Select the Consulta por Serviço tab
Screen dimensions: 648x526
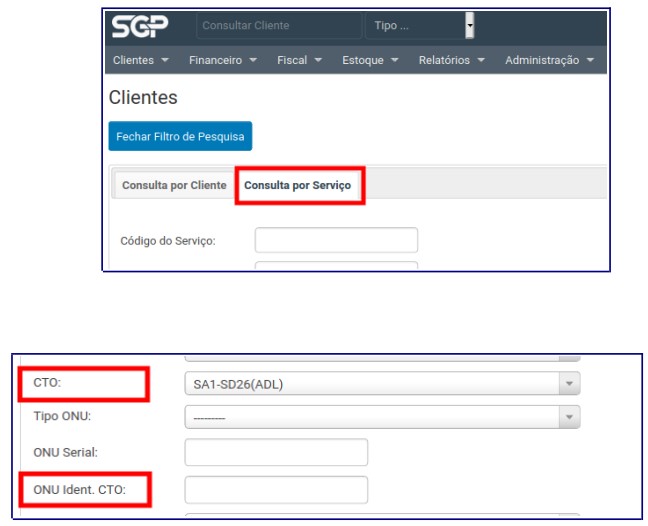298,186
